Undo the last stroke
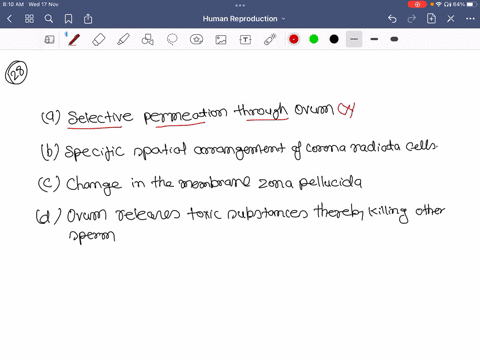 [x=392, y=19]
